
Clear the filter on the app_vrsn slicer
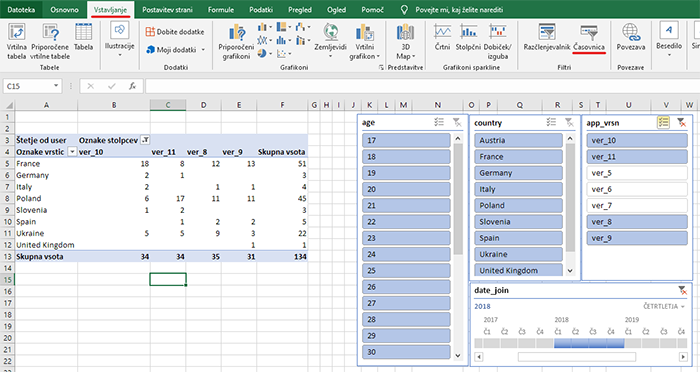[x=681, y=122]
